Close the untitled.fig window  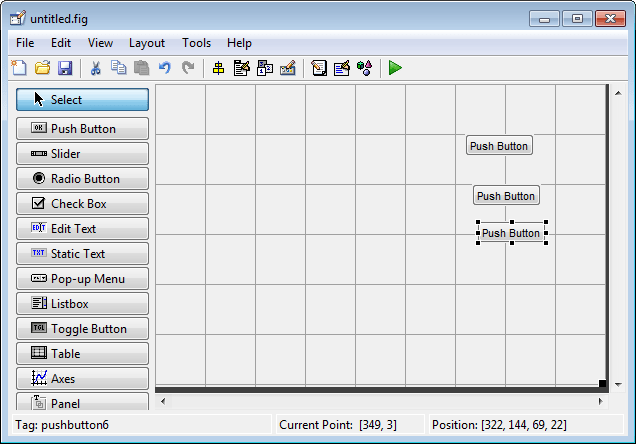pyautogui.click(x=610, y=19)
